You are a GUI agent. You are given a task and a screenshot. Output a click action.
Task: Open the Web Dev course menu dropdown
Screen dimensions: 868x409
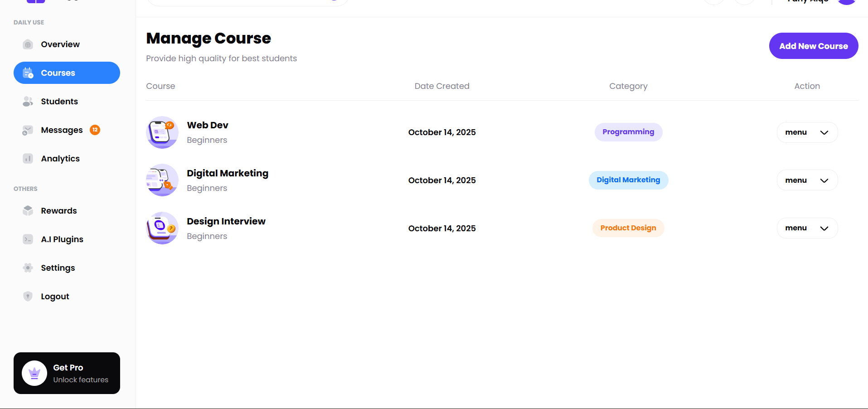tap(807, 132)
